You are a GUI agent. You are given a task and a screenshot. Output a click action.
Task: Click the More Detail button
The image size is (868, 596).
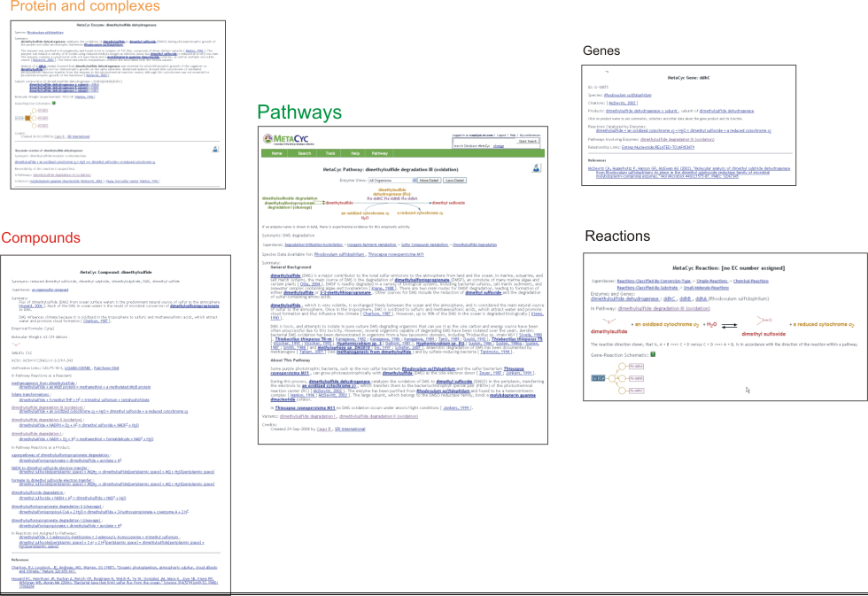click(429, 180)
